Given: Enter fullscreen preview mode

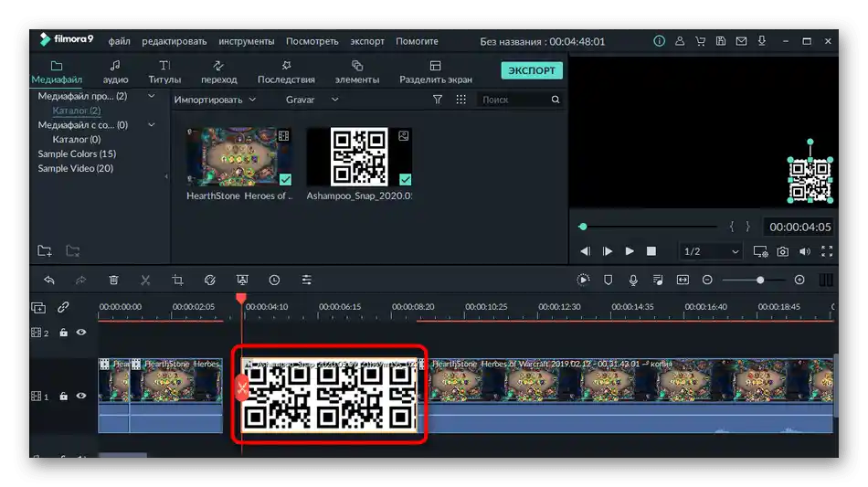Looking at the screenshot, I should tap(827, 251).
